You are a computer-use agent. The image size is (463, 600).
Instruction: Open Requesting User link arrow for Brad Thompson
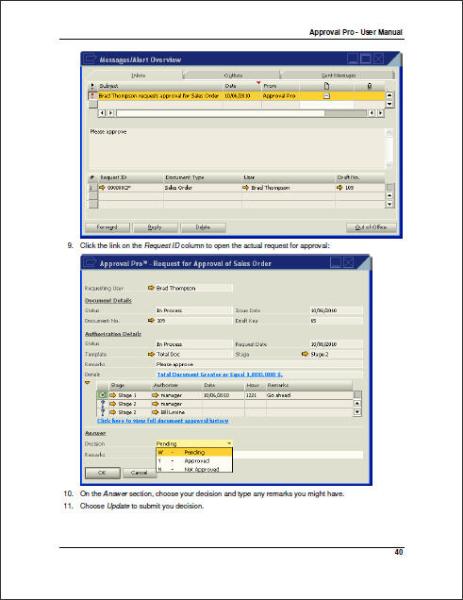pyautogui.click(x=151, y=288)
